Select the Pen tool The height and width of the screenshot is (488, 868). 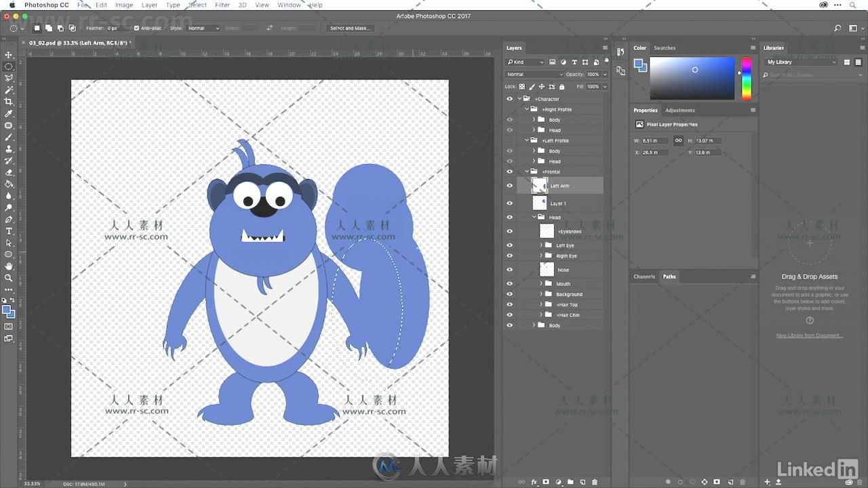9,220
